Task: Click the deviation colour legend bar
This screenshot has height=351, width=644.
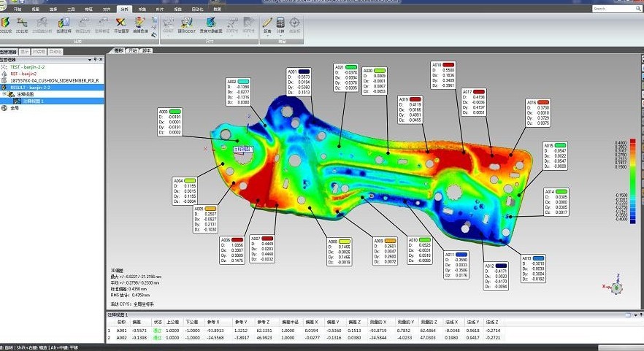Action: pos(633,181)
